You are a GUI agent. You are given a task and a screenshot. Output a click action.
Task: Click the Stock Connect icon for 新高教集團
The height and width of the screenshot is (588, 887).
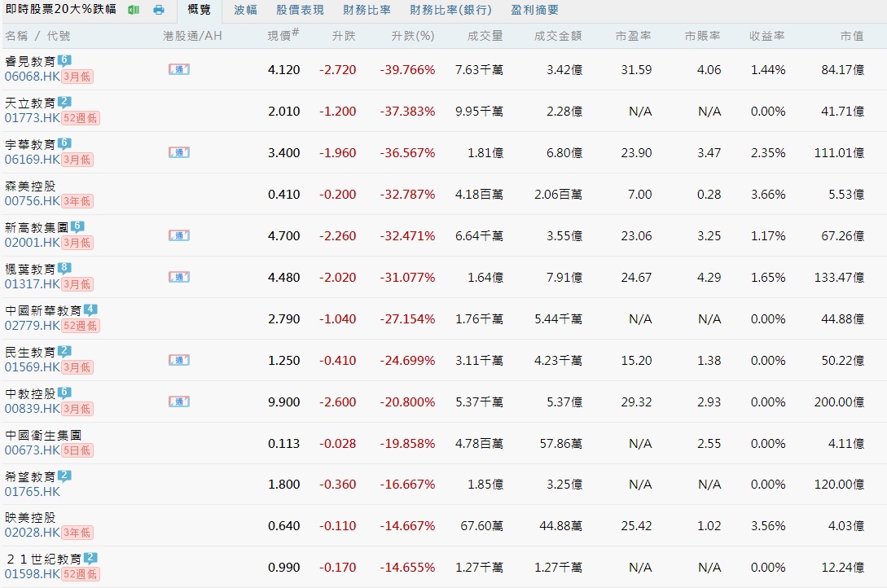[x=178, y=235]
